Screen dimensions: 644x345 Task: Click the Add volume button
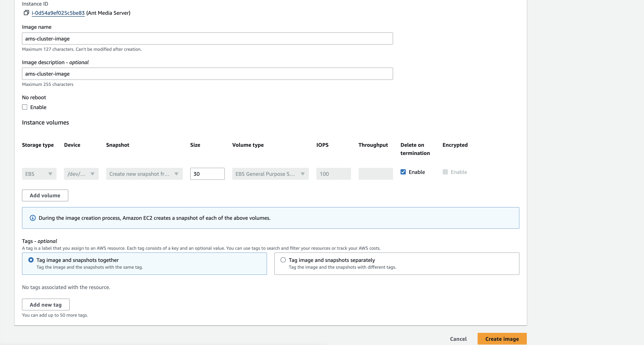click(x=45, y=195)
